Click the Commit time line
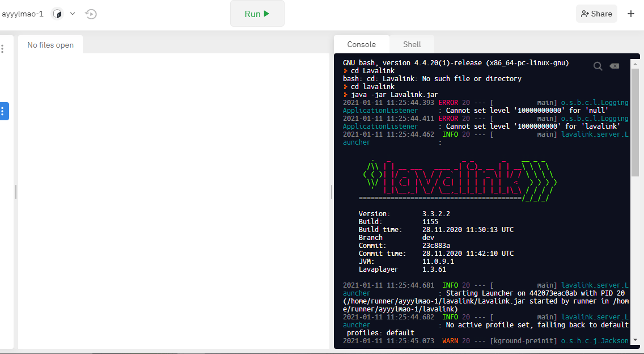 point(436,253)
